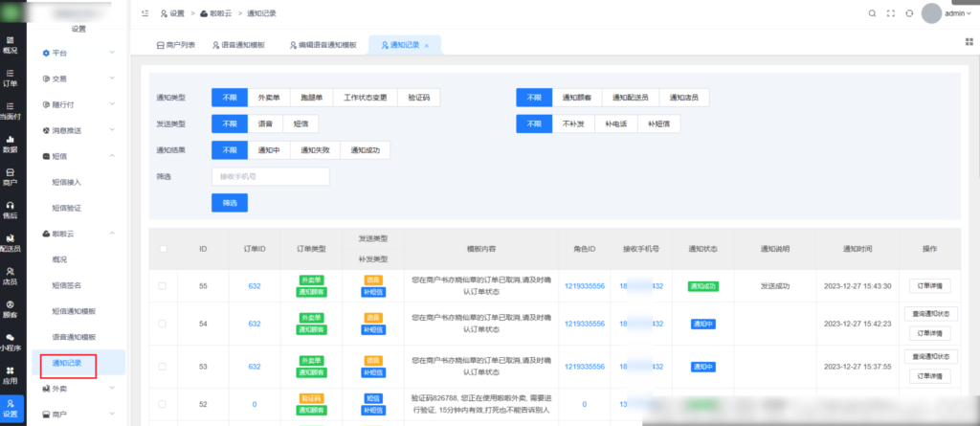Open order ID 632 link in row 55
Screen dimensions: 980x426
[x=255, y=286]
